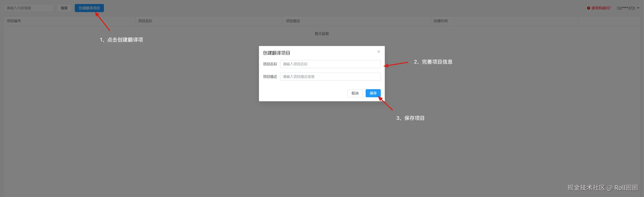Click the 保存 button in dialog
Screen dimensions: 644x197
tap(373, 93)
